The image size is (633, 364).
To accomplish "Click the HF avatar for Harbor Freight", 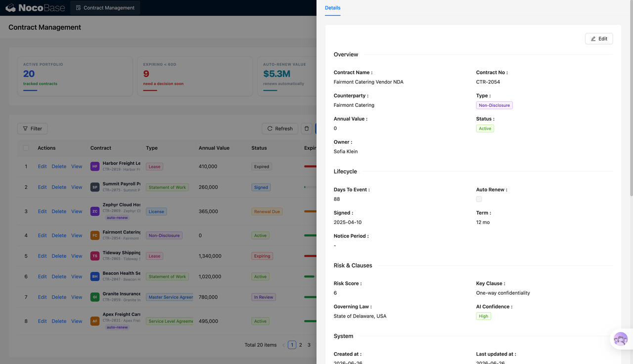I will [95, 167].
